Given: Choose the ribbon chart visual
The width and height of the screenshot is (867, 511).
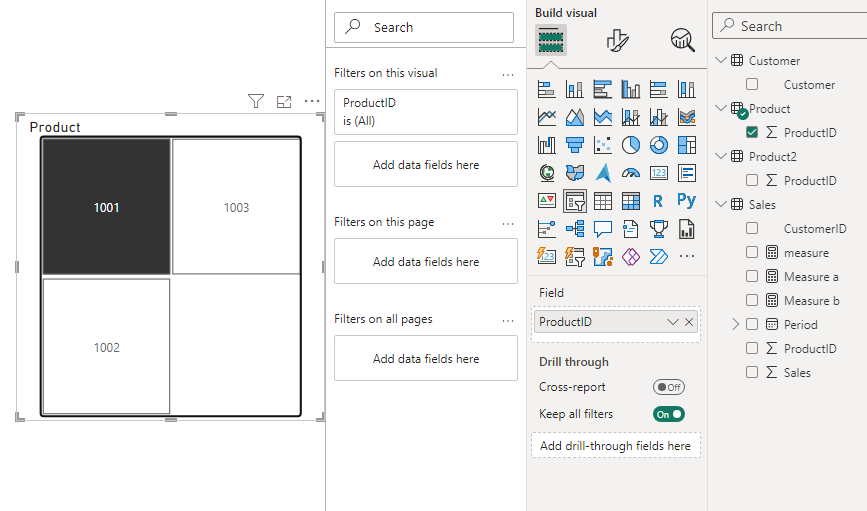Looking at the screenshot, I should pos(687,117).
